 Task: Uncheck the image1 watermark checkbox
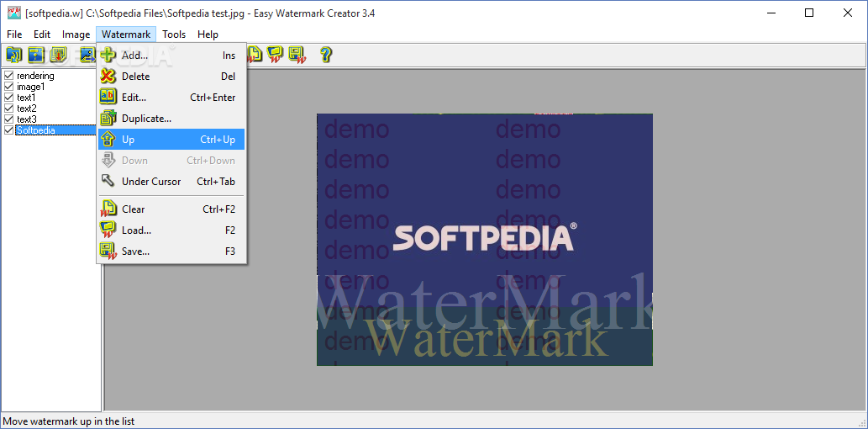tap(9, 87)
